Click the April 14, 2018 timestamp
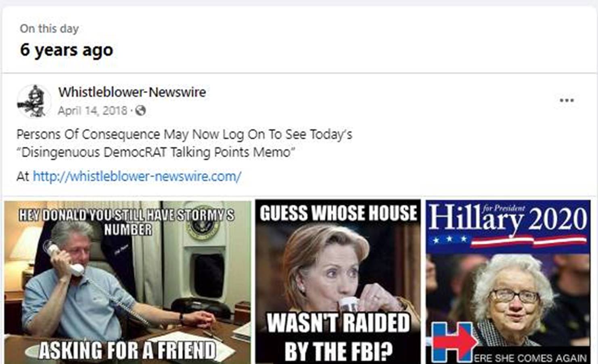Viewport: 598px width, 364px height. 92,111
